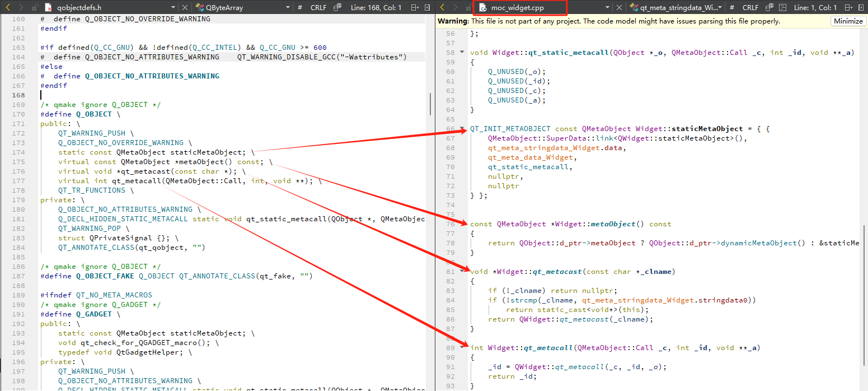Collapse the qt_metacall function at line 89
Image resolution: width=868 pixels, height=391 pixels.
coord(462,347)
